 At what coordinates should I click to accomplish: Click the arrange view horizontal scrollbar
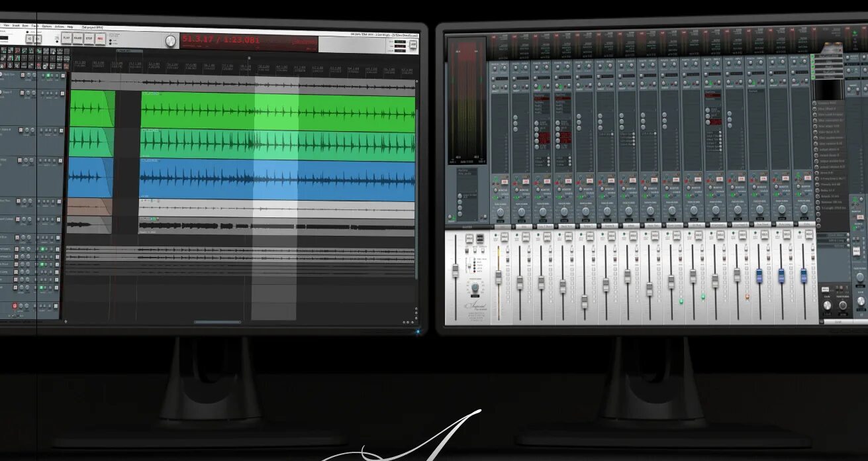click(217, 323)
